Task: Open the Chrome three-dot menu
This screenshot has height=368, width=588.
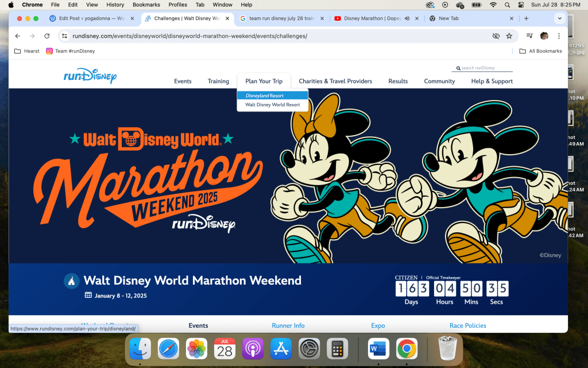Action: tap(559, 36)
